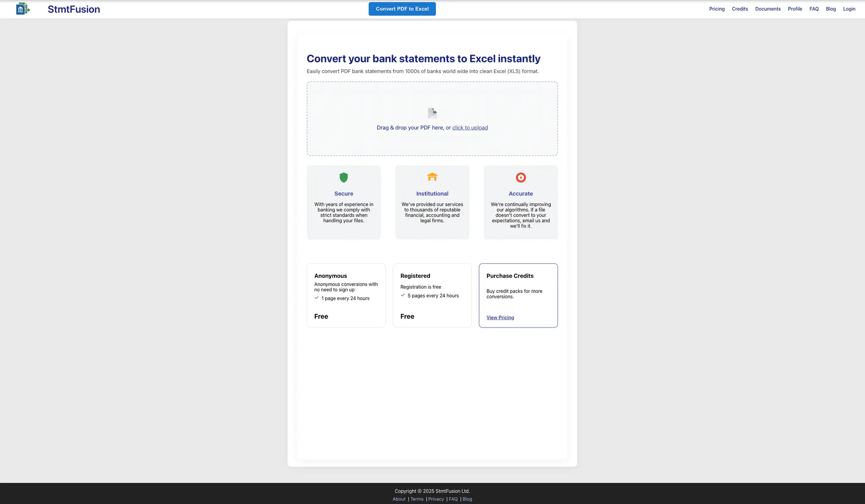
Task: Click 'Buy credit packs for more conversions' text
Action: 514,294
